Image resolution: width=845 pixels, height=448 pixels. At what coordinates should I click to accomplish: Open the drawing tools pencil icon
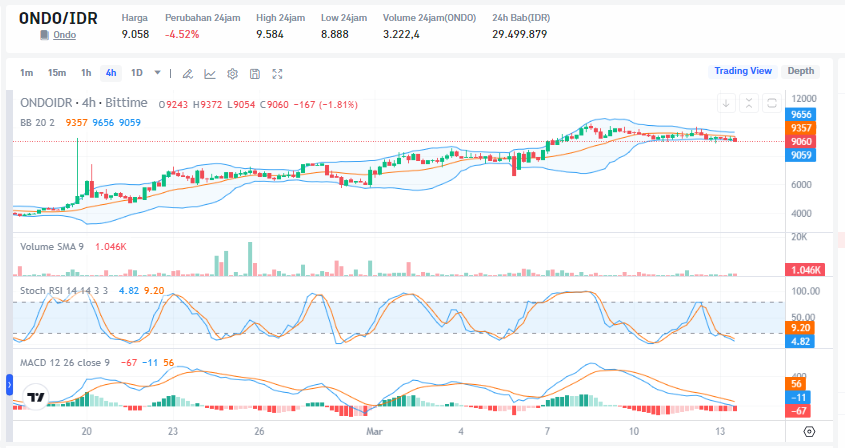click(187, 73)
